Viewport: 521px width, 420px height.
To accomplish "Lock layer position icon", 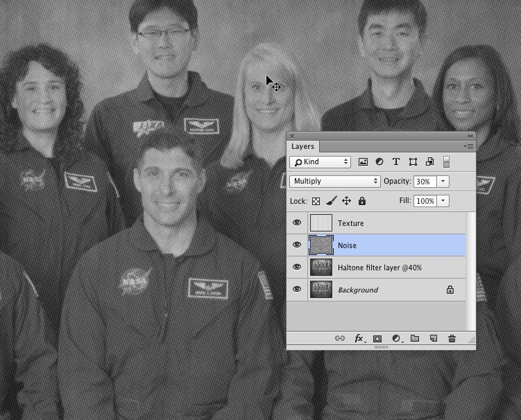I will pos(346,201).
